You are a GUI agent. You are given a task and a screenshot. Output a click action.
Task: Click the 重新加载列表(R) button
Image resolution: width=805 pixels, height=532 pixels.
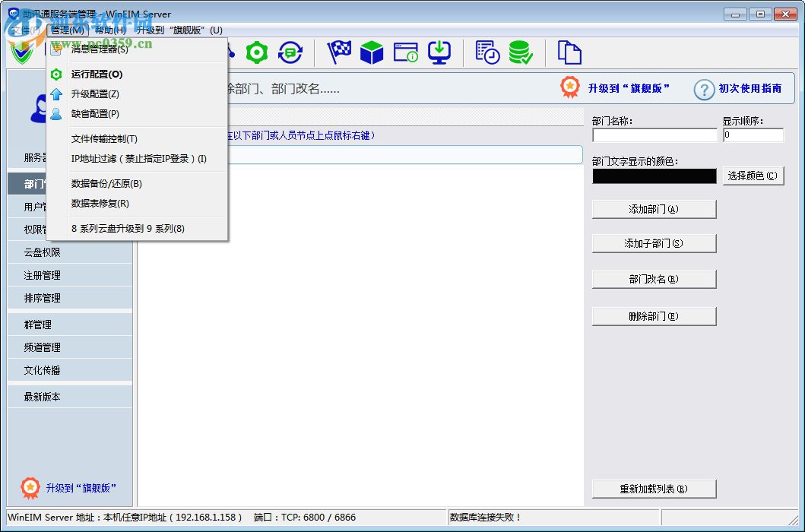[x=654, y=488]
